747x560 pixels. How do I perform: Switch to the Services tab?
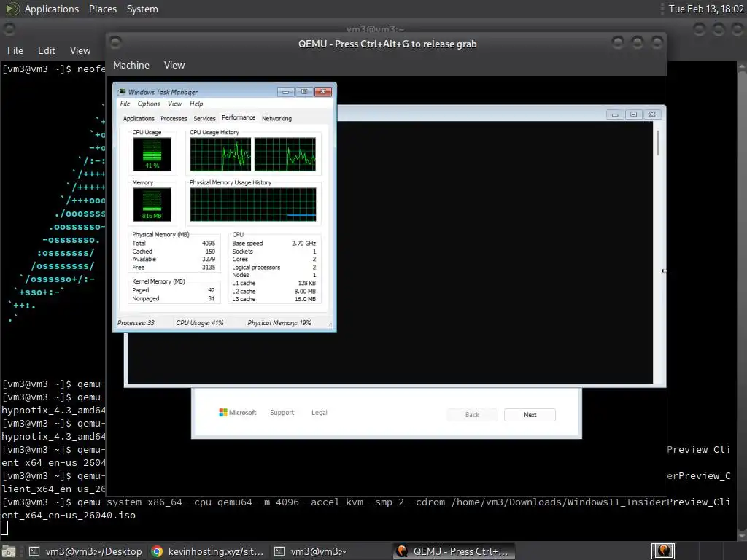(x=204, y=119)
